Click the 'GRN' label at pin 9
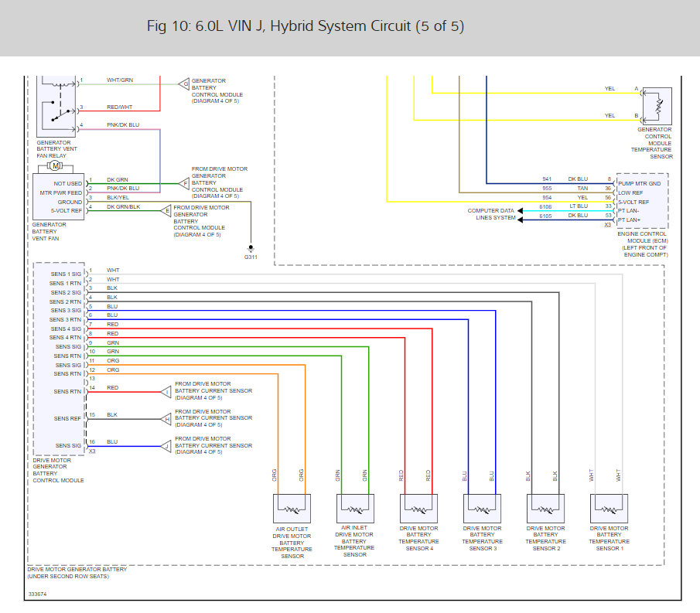This screenshot has height=613, width=700. [x=113, y=343]
